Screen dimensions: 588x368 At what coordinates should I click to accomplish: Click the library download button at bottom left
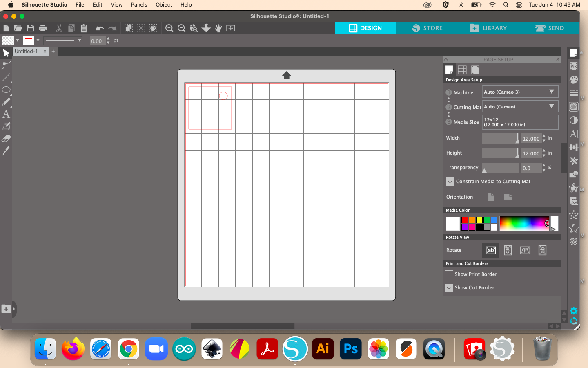(6, 309)
